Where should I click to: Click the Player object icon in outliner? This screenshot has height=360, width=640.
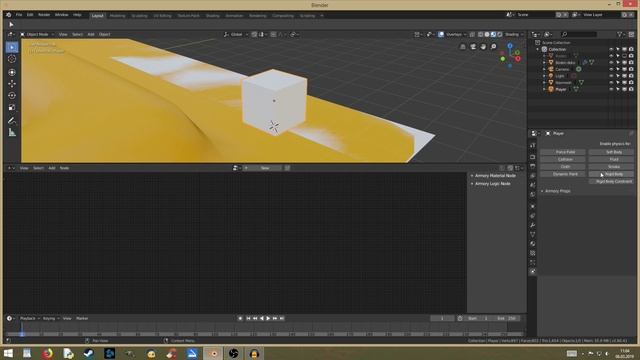coord(551,89)
